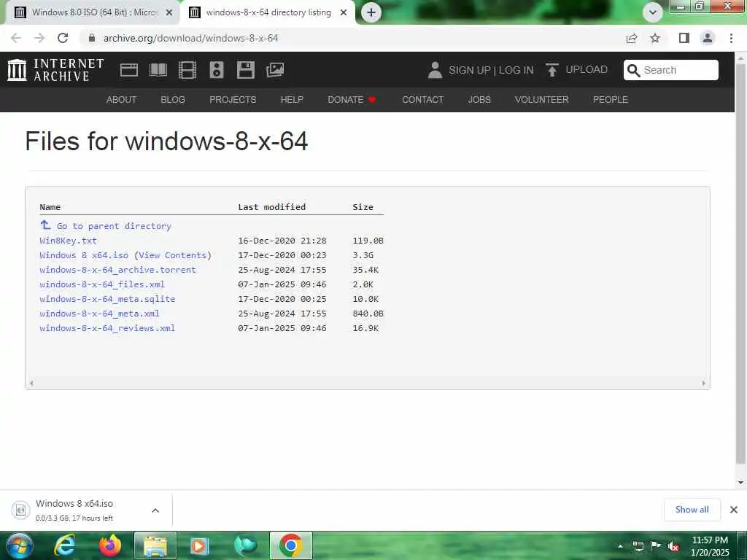Open the VOLUNTEER menu item
This screenshot has height=560, width=747.
(x=542, y=99)
